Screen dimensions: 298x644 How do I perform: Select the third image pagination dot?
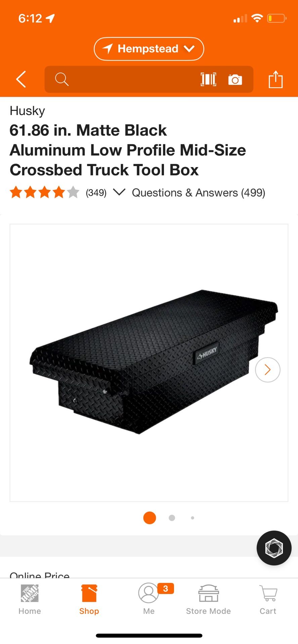pos(193,518)
